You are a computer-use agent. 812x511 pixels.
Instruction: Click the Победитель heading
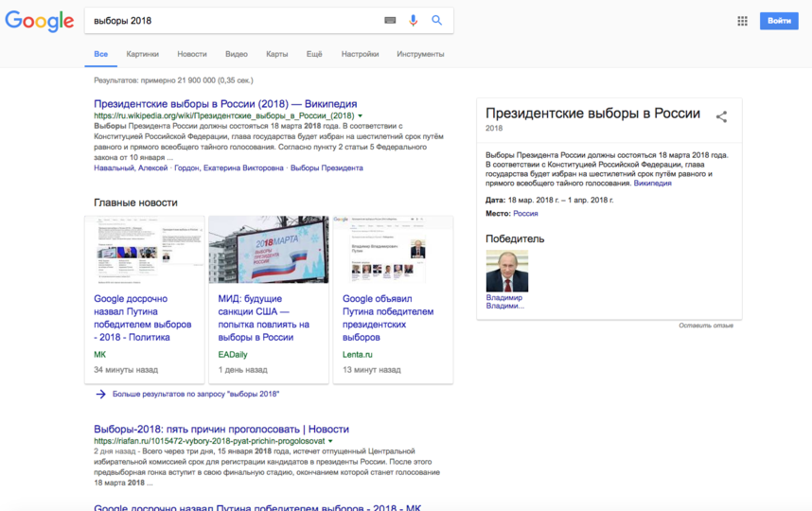pos(515,238)
